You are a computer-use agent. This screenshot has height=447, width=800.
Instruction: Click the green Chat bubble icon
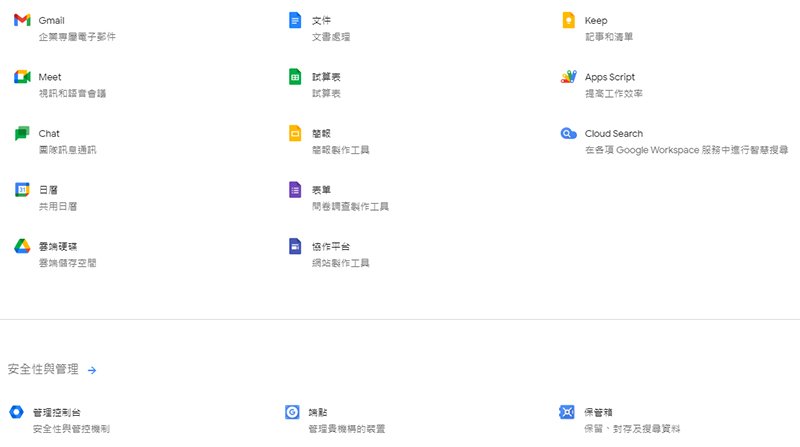21,134
